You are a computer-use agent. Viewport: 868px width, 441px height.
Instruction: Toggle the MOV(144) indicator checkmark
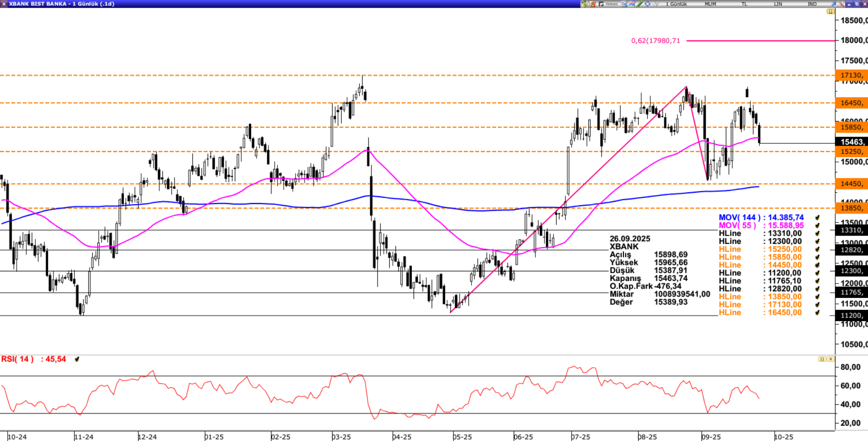pyautogui.click(x=817, y=218)
